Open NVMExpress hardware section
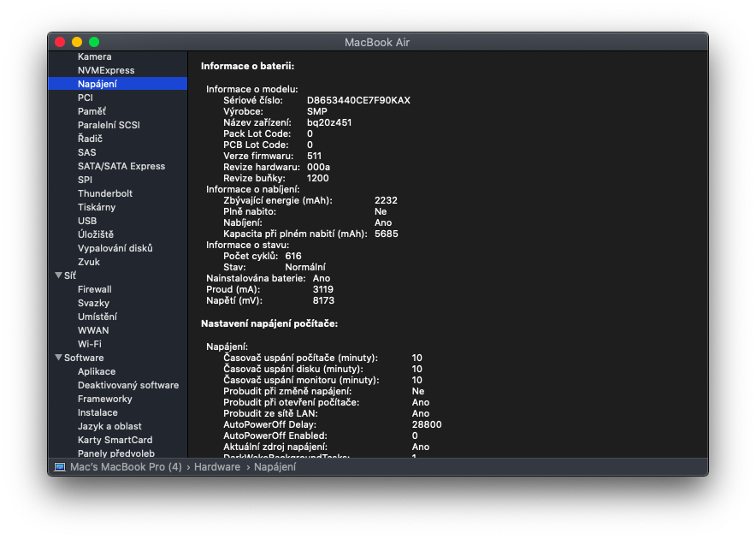Image resolution: width=756 pixels, height=539 pixels. point(105,70)
